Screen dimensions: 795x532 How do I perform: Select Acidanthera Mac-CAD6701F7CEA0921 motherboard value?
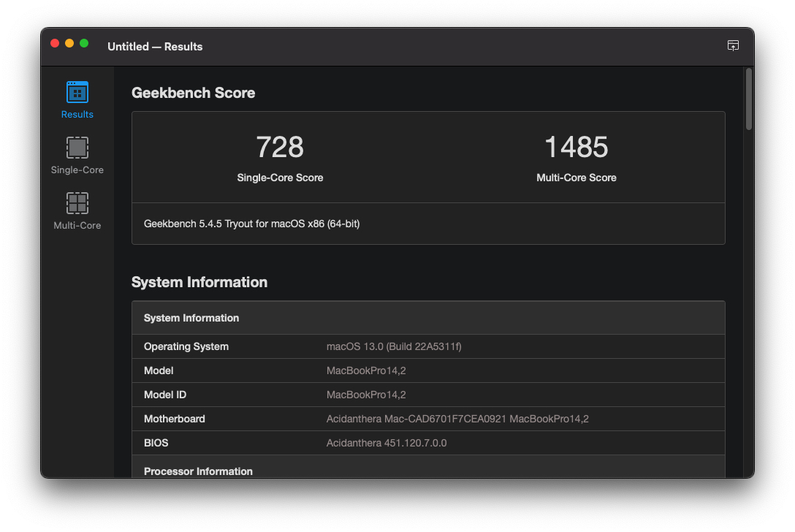click(457, 419)
